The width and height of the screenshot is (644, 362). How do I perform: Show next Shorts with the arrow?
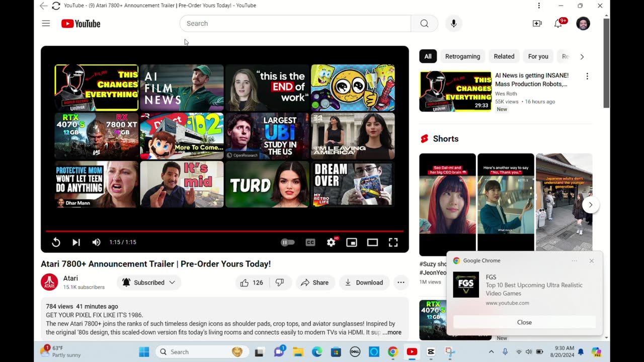[591, 205]
